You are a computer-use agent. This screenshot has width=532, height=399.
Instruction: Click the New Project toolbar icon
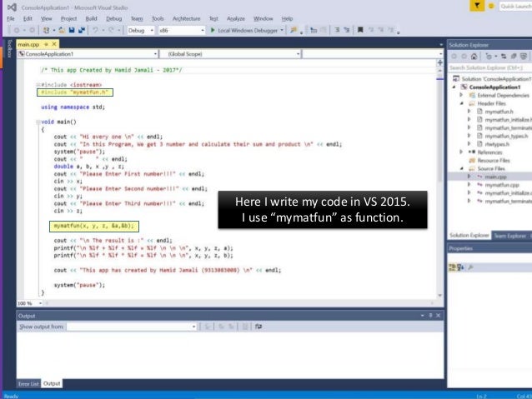click(46, 30)
